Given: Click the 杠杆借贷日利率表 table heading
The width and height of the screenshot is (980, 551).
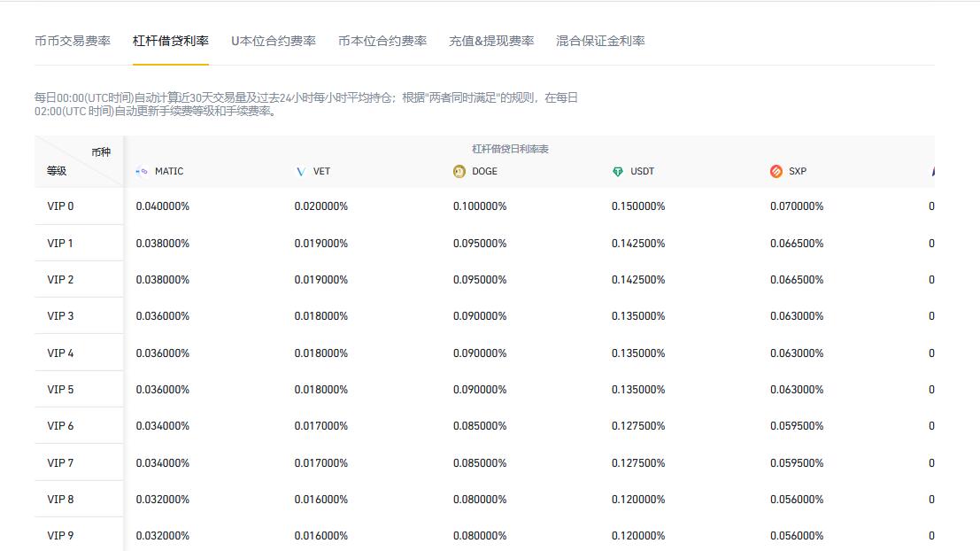Looking at the screenshot, I should tap(510, 150).
